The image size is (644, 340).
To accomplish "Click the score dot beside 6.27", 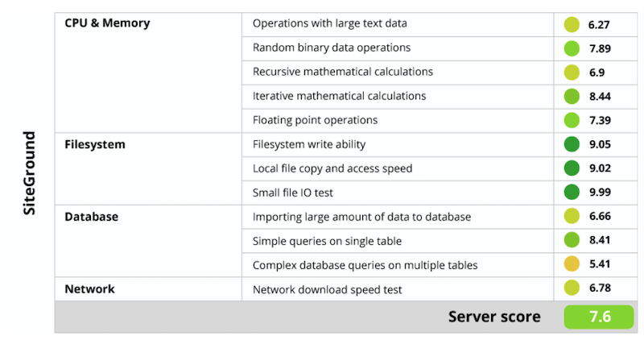I will click(x=572, y=24).
